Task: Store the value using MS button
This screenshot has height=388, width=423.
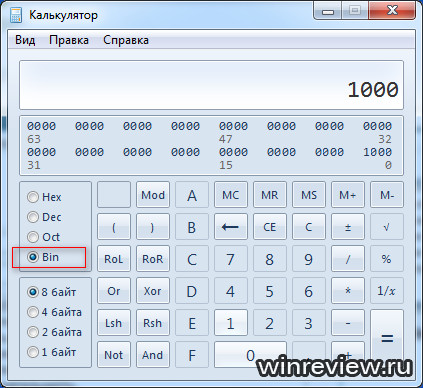Action: click(x=309, y=195)
